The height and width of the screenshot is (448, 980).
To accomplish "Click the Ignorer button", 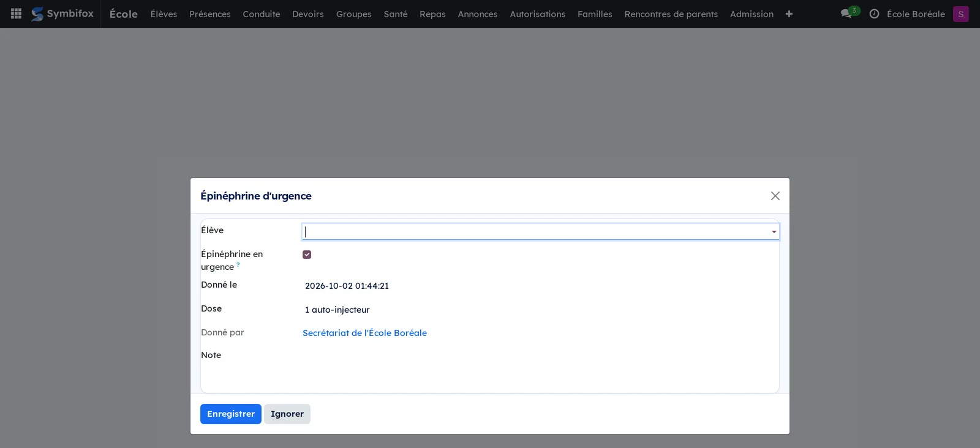I will pos(287,414).
